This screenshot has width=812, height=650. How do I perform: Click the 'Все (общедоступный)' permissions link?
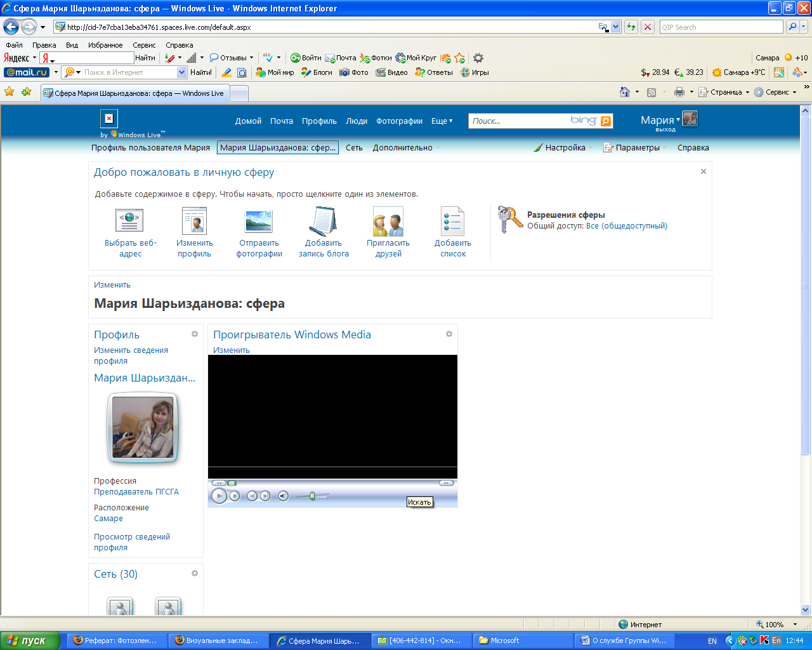(627, 225)
